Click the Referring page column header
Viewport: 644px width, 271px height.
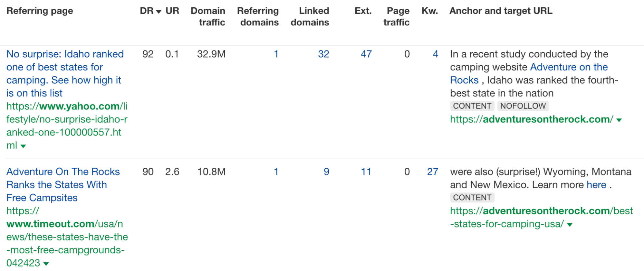[x=40, y=11]
